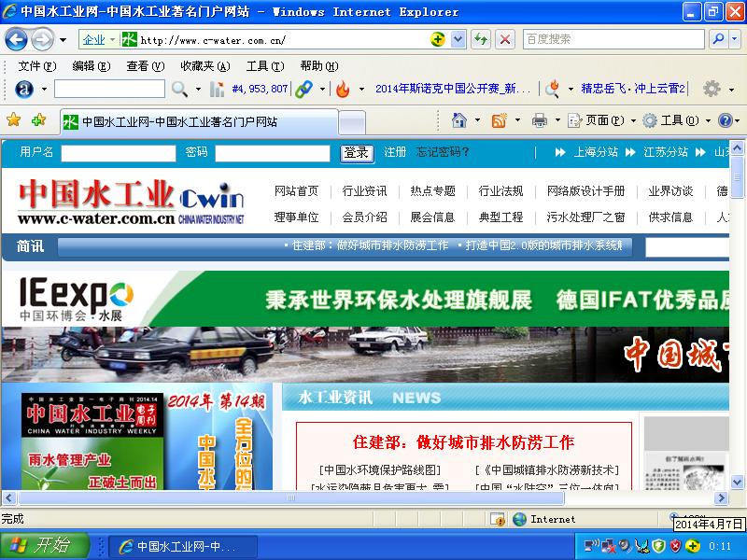Click the RSS feeds icon
Screen dimensions: 747x560
click(x=499, y=120)
